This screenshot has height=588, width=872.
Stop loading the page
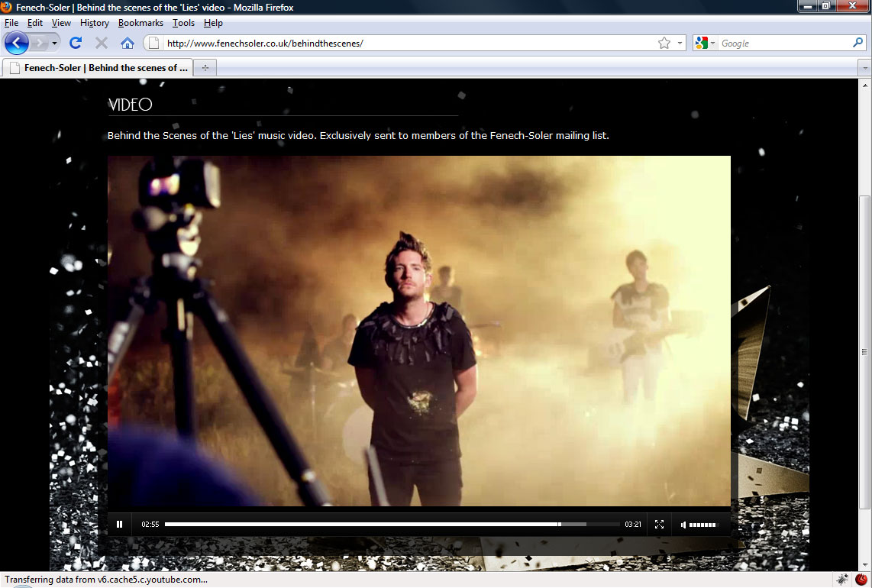tap(102, 43)
